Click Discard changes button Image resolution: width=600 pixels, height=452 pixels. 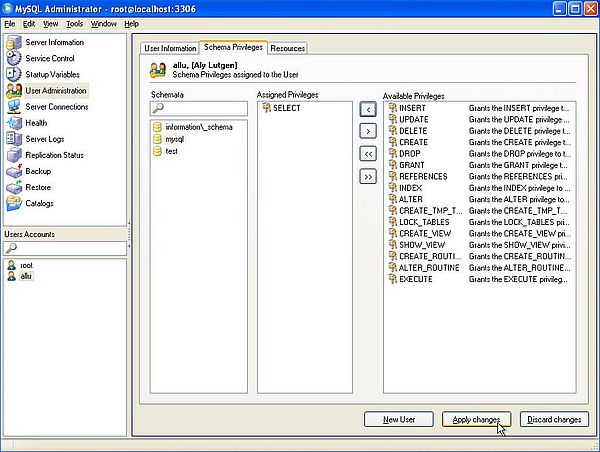pos(554,419)
